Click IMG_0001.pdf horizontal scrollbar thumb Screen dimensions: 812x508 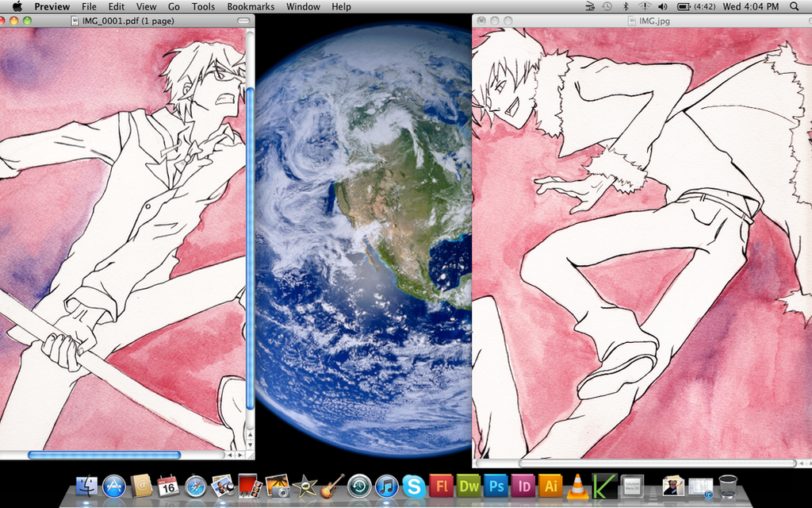(104, 455)
